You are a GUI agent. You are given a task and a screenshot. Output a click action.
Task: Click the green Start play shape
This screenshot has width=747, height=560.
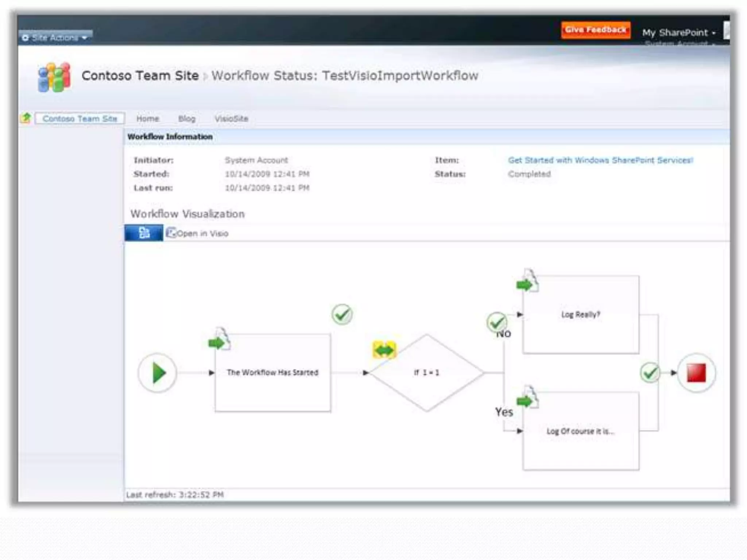tap(158, 373)
